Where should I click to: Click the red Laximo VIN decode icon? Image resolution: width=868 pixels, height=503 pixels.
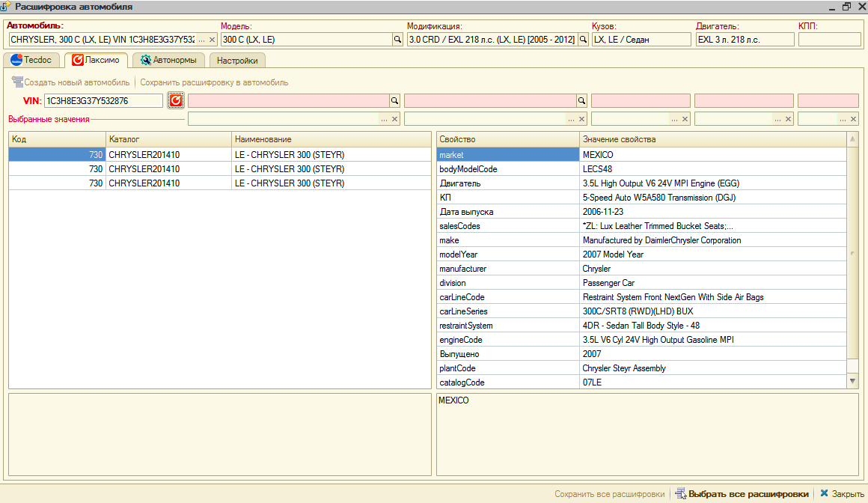click(176, 100)
